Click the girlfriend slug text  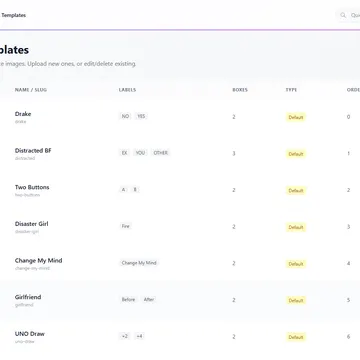[24, 305]
